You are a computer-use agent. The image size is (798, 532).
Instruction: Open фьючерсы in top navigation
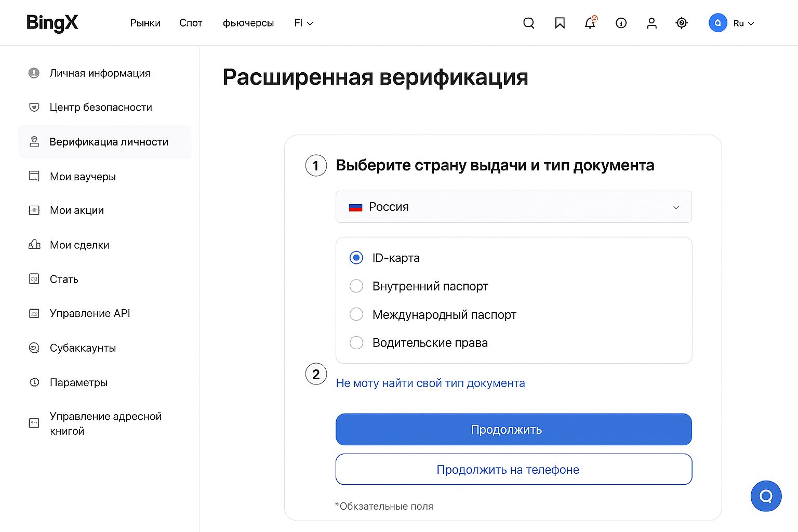pos(248,23)
